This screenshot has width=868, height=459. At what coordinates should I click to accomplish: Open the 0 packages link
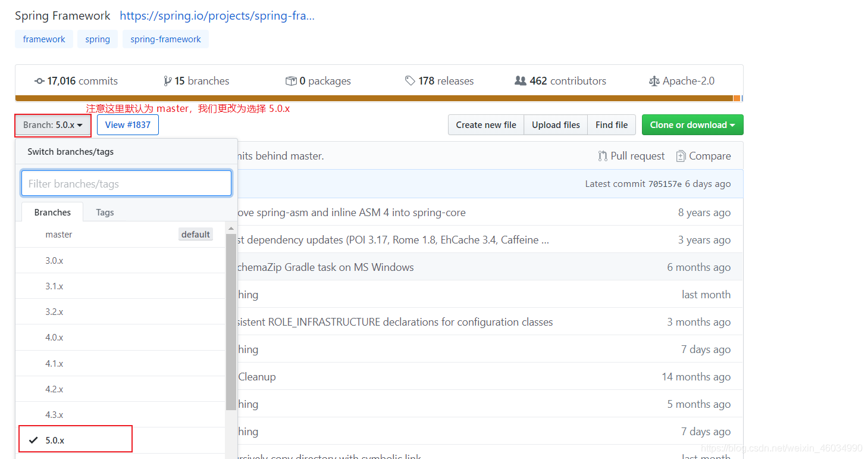tap(318, 81)
